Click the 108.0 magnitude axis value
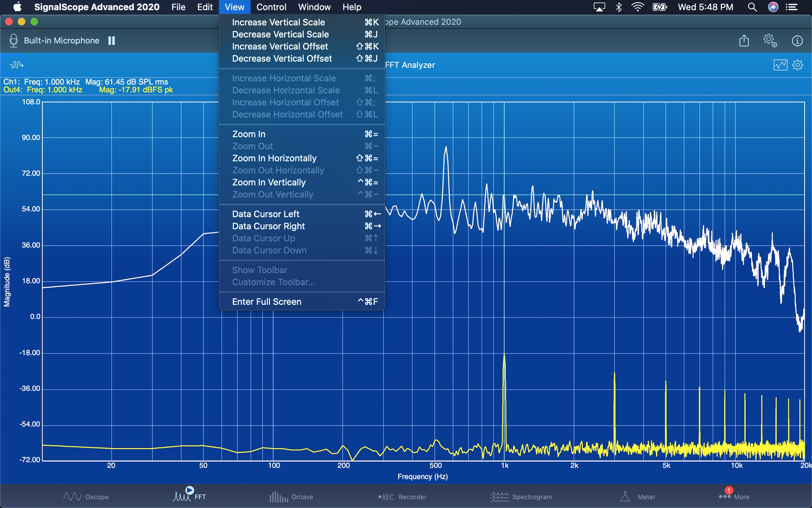812x508 pixels. pyautogui.click(x=31, y=102)
